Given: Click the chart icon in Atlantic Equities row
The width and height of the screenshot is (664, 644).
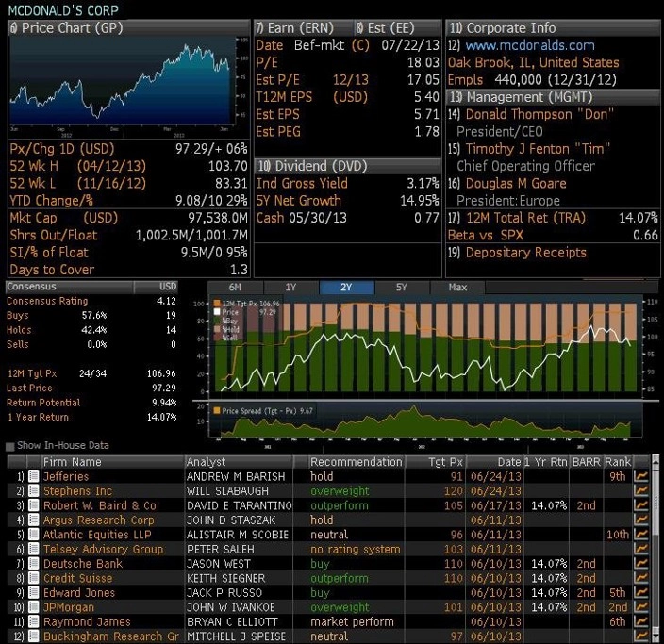Looking at the screenshot, I should point(641,535).
